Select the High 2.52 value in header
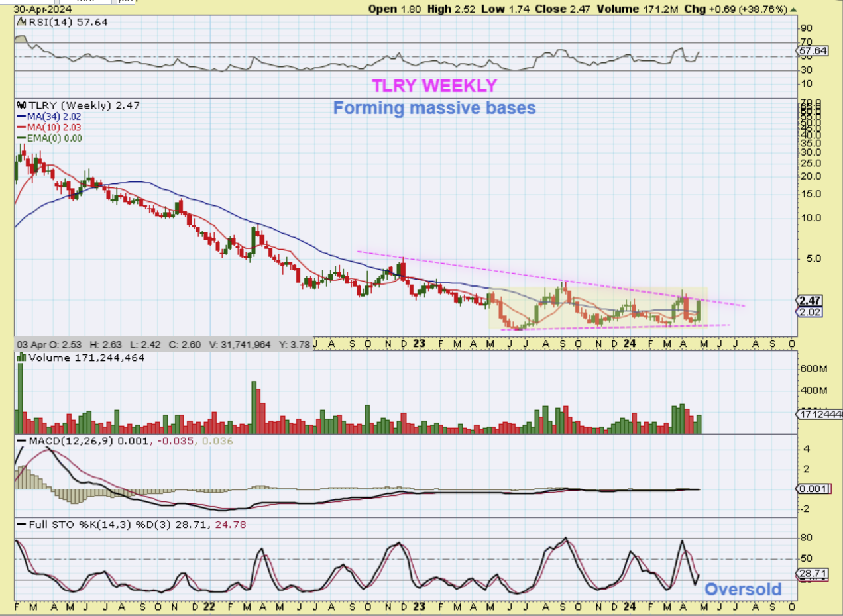The width and height of the screenshot is (843, 616). [x=451, y=9]
